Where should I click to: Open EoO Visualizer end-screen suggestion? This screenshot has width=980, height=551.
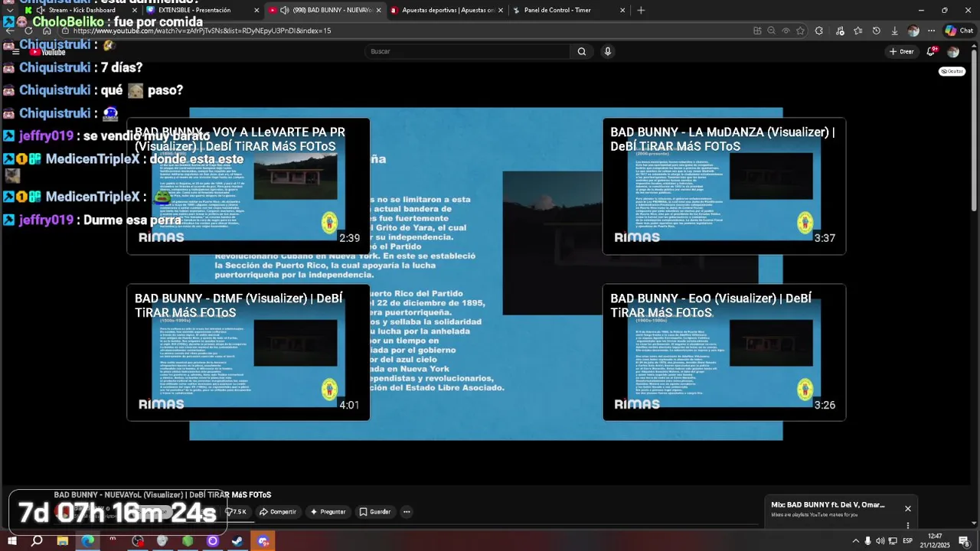point(724,352)
